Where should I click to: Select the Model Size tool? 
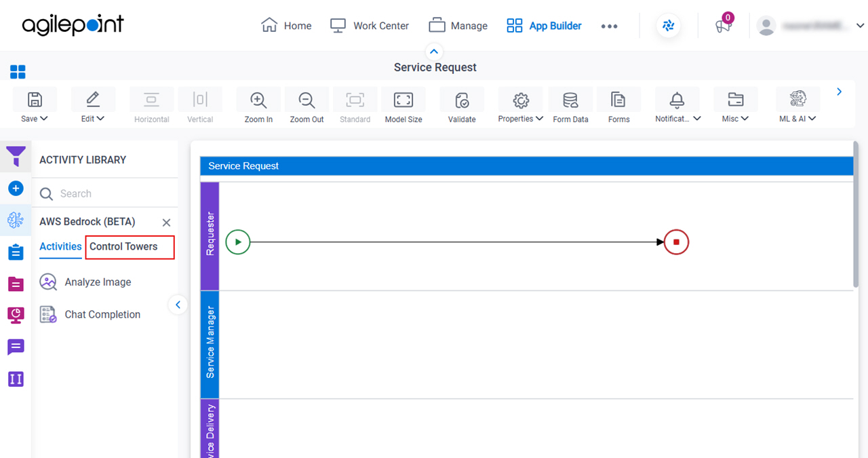[403, 107]
